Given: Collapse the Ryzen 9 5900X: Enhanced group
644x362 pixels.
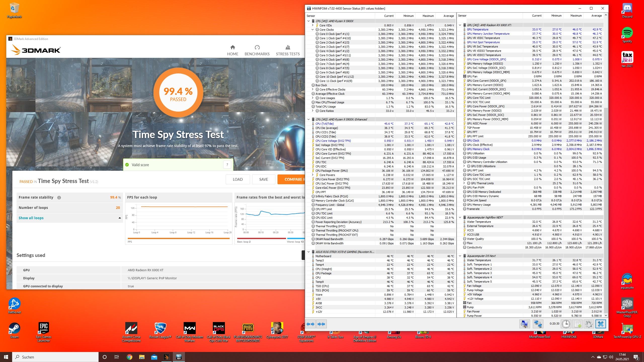Looking at the screenshot, I should 308,119.
